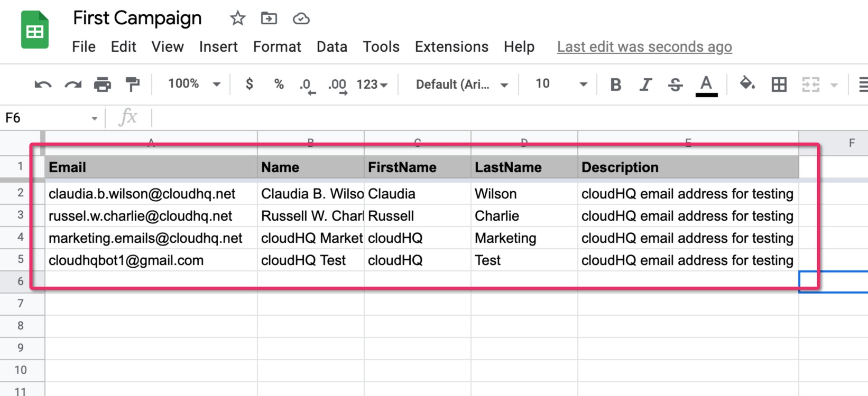Image resolution: width=868 pixels, height=396 pixels.
Task: Open the View menu
Action: coord(168,47)
